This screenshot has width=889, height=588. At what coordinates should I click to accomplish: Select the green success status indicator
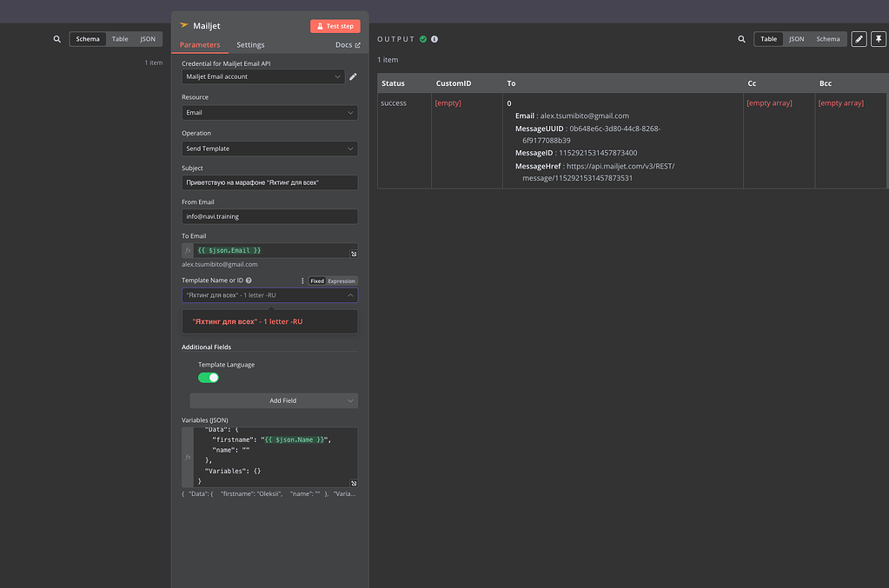point(424,38)
